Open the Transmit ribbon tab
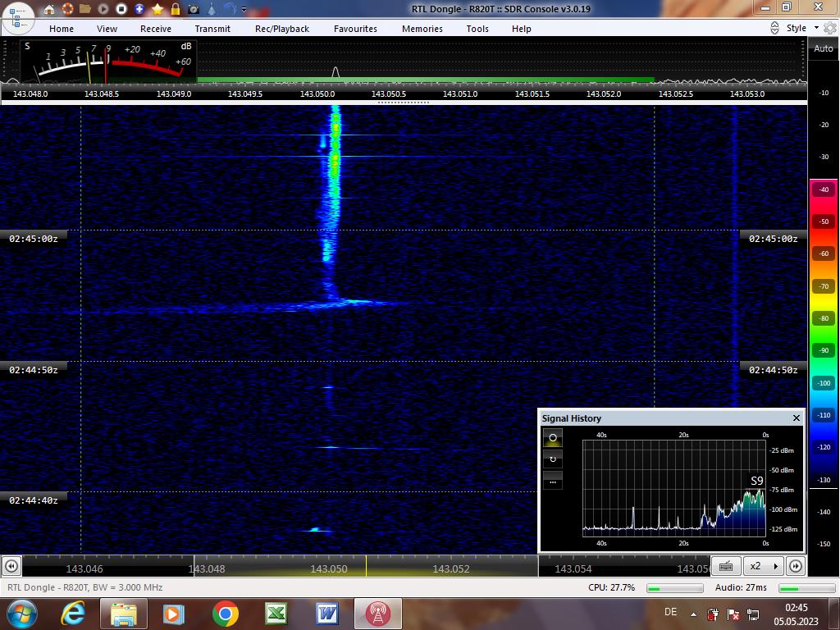The height and width of the screenshot is (630, 840). point(212,29)
